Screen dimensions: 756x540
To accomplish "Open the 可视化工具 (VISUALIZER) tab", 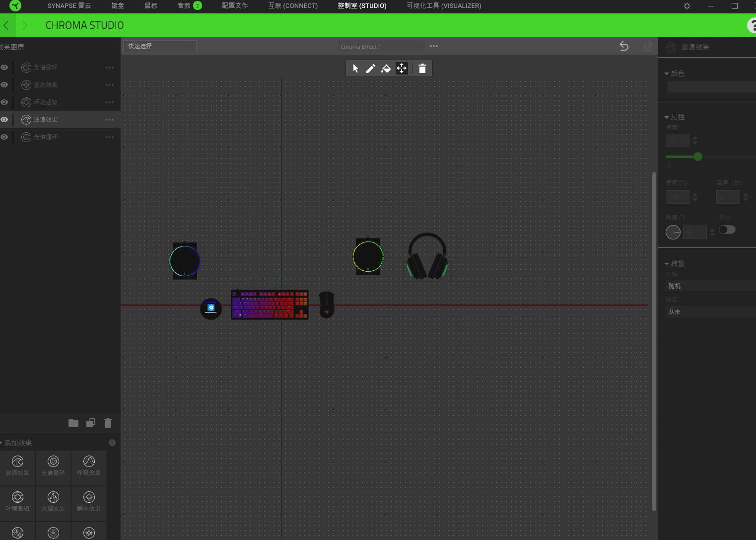I will tap(444, 6).
